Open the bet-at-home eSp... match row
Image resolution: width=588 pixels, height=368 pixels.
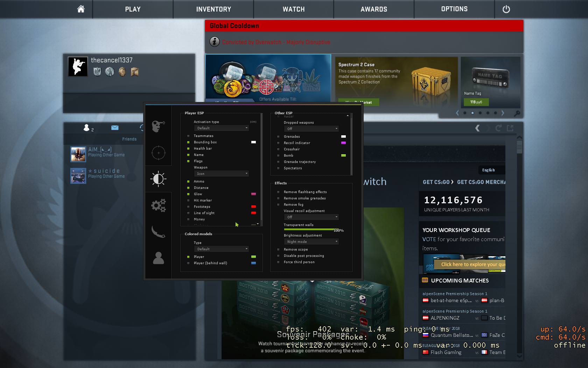click(x=464, y=300)
